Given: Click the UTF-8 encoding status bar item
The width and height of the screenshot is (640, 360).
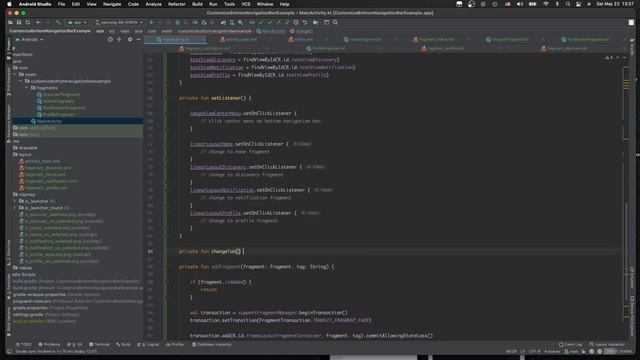Looking at the screenshot, I should click(x=534, y=351).
